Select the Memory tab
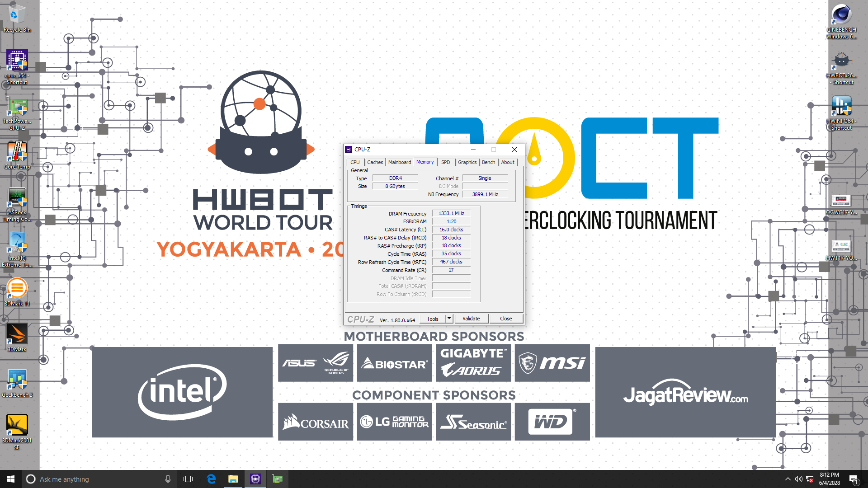The width and height of the screenshot is (868, 488). coord(425,162)
